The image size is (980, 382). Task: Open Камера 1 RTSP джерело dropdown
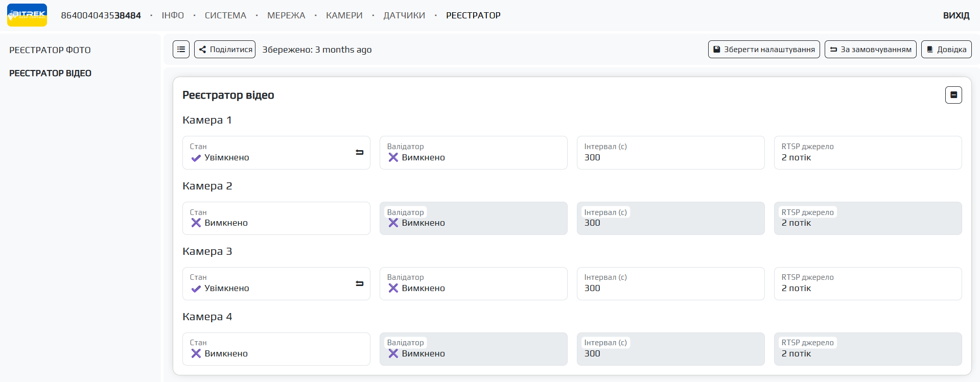point(867,153)
